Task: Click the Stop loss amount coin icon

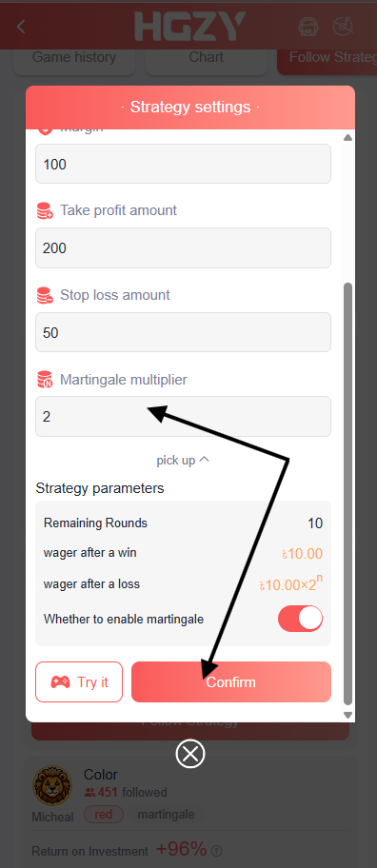Action: click(45, 295)
